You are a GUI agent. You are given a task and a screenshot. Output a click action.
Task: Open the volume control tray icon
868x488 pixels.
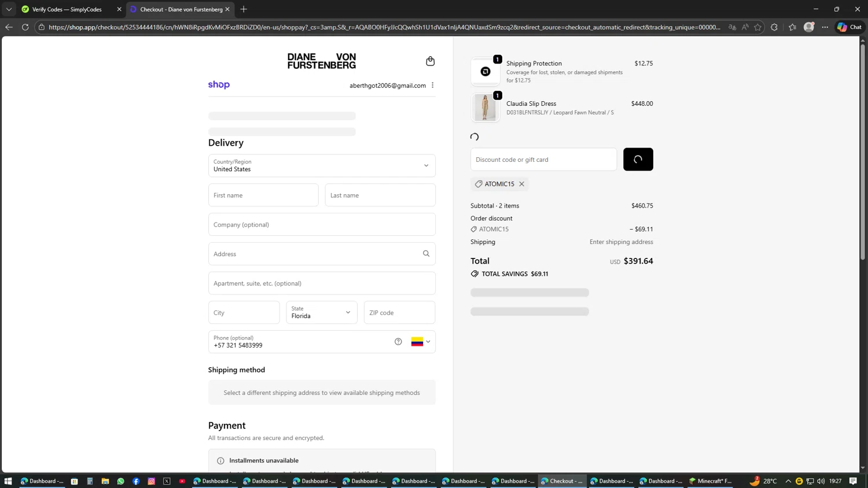tap(821, 481)
